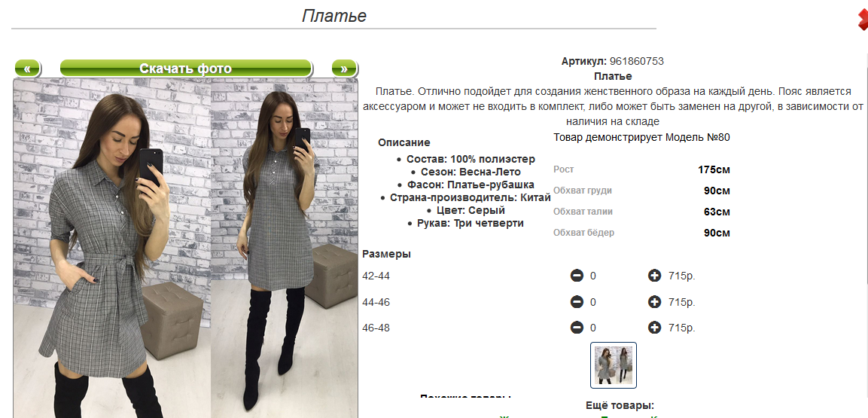Click the article number 961860753
The image size is (868, 418).
(637, 61)
